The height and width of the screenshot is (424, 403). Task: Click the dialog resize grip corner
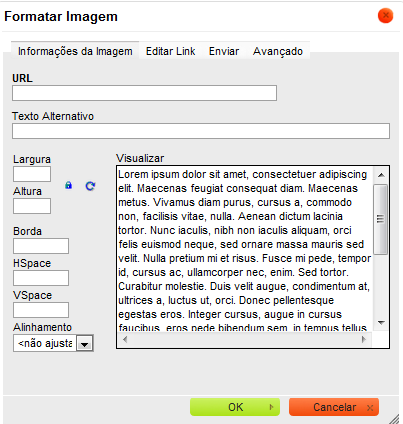click(x=394, y=418)
